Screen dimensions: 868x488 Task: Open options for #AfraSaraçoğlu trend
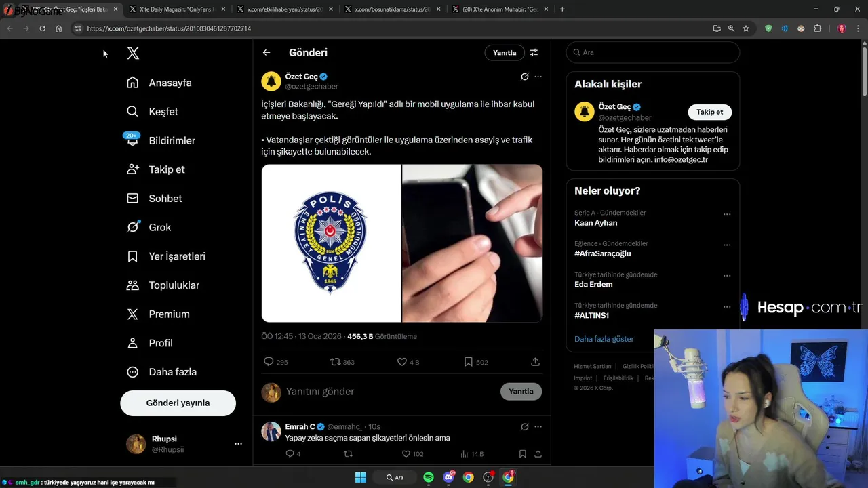pos(727,245)
